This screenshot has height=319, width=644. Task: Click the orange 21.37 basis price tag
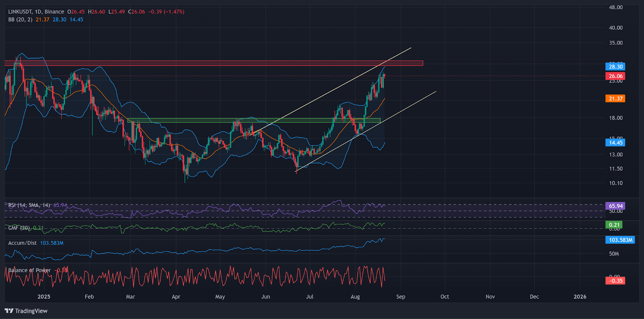coord(615,99)
